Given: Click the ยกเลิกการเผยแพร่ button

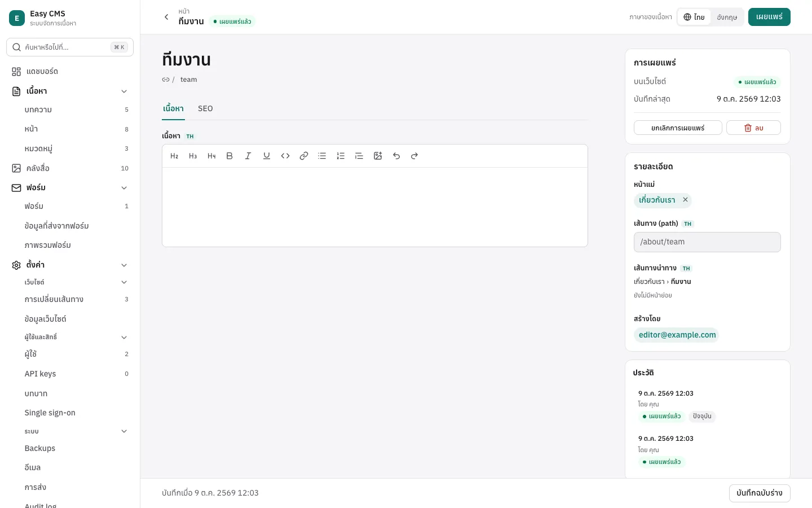Looking at the screenshot, I should pyautogui.click(x=678, y=128).
